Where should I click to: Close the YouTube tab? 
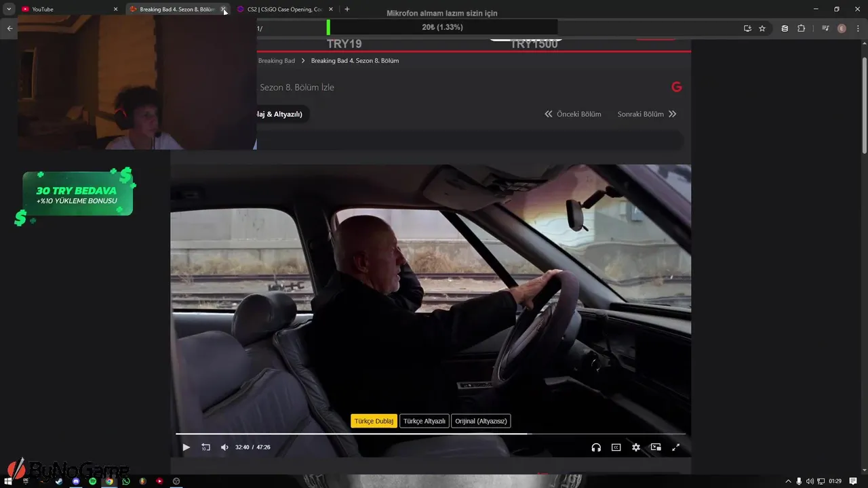click(x=115, y=9)
